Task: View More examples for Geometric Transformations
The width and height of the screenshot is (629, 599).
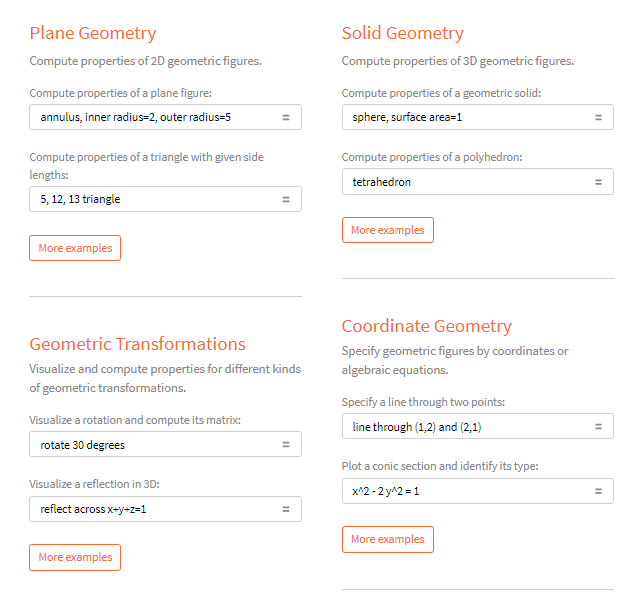Action: coord(75,557)
